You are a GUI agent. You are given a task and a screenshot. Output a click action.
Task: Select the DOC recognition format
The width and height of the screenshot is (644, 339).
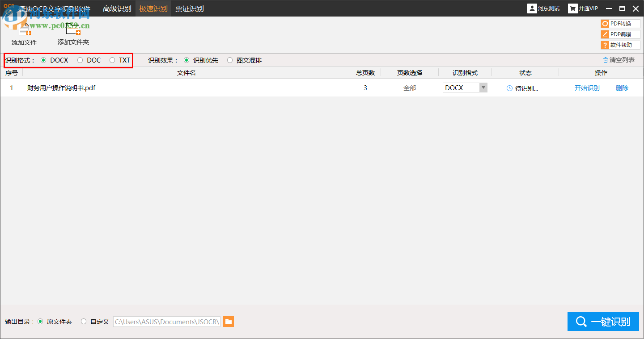(80, 60)
